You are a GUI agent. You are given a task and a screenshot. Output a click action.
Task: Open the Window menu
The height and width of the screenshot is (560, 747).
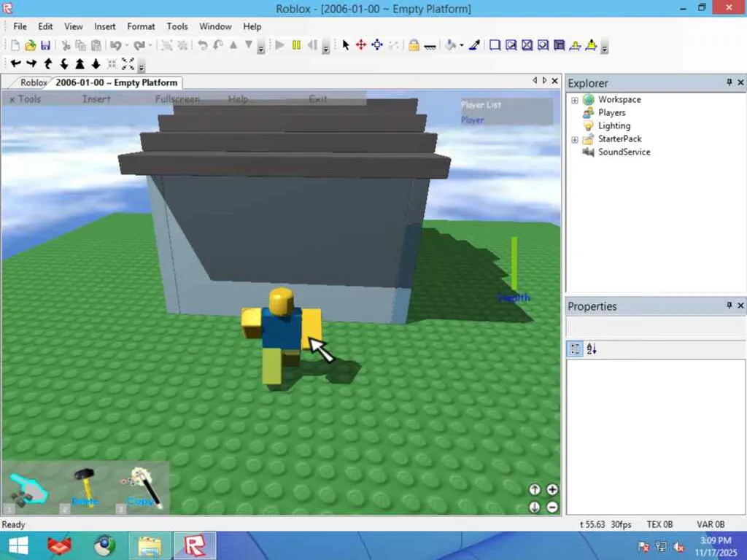(x=215, y=27)
